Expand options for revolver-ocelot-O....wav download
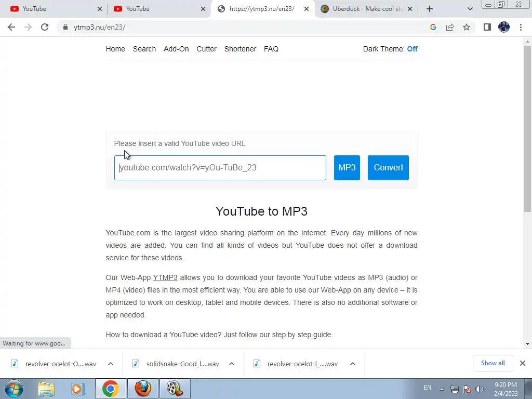 111,364
